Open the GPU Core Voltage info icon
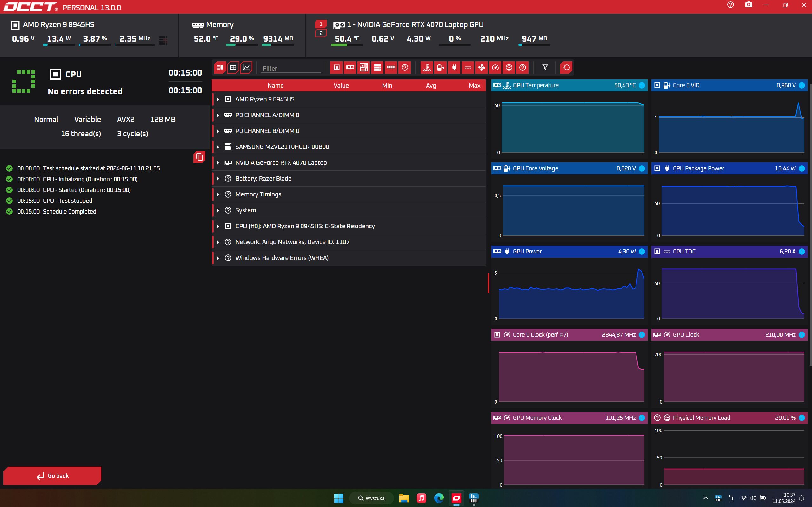812x507 pixels. click(x=642, y=168)
